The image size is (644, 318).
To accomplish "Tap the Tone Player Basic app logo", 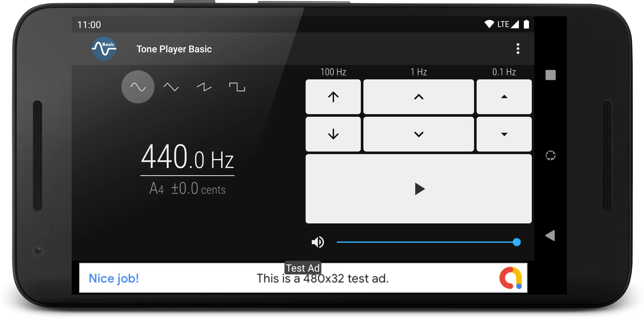I will pyautogui.click(x=104, y=49).
